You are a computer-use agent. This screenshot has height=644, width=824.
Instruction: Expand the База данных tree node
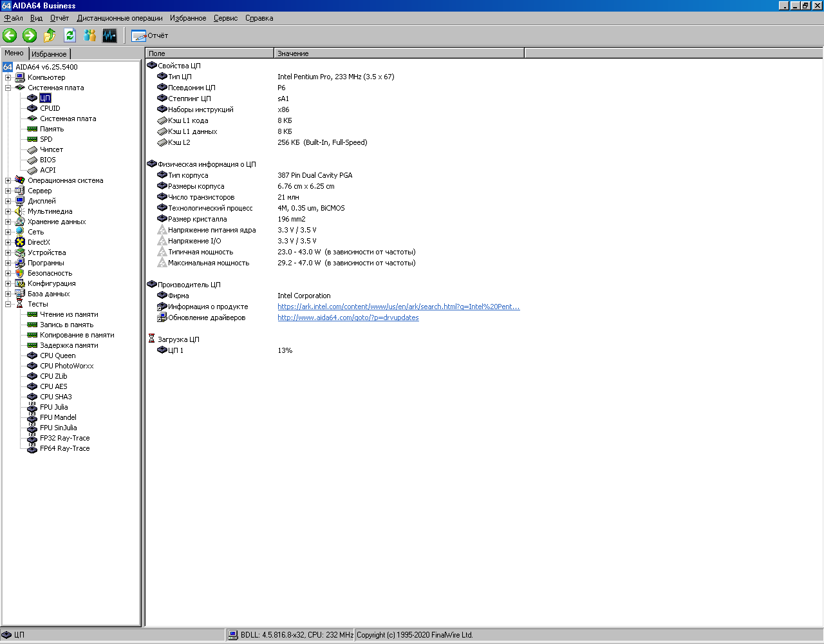coord(8,294)
